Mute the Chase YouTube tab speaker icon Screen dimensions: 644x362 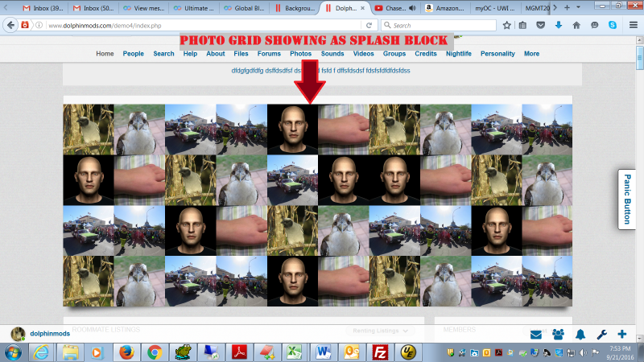pos(413,8)
